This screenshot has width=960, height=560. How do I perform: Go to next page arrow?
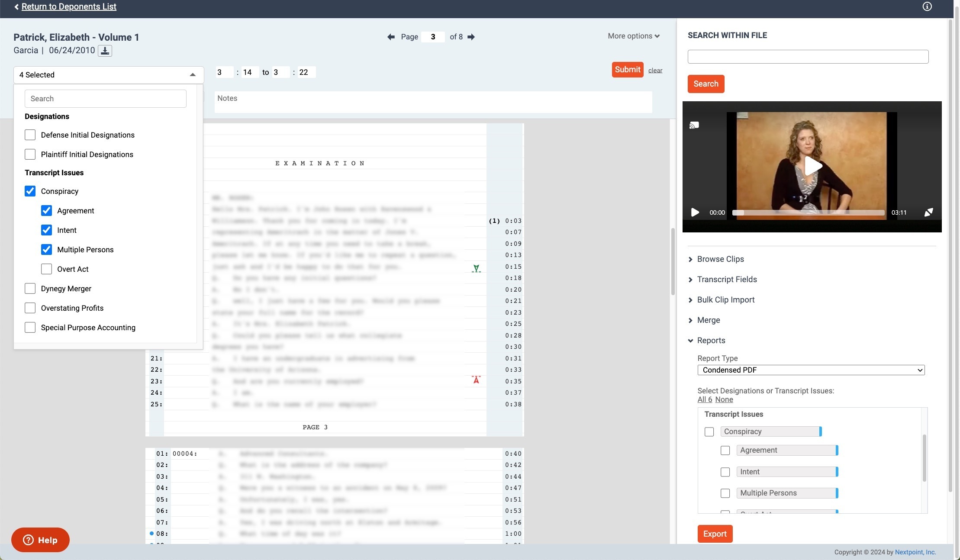point(471,37)
